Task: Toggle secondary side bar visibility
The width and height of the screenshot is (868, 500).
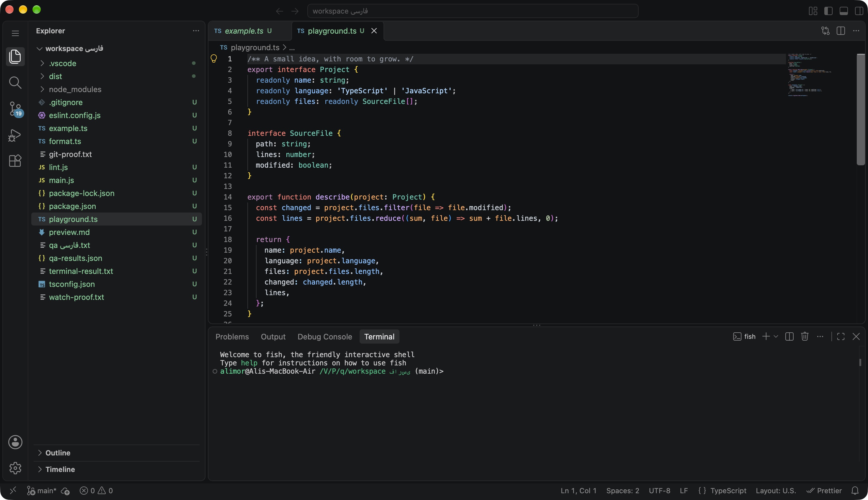Action: click(x=859, y=11)
